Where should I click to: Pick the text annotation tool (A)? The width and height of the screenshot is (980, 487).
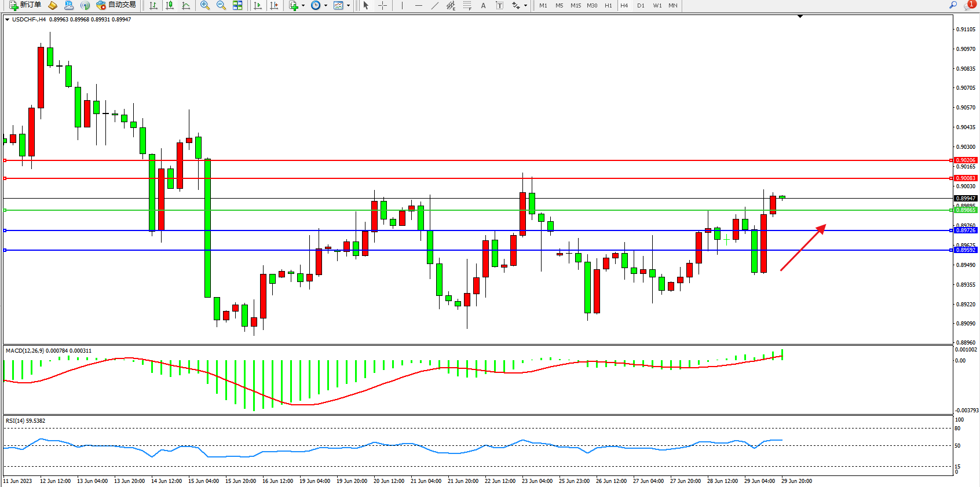484,5
